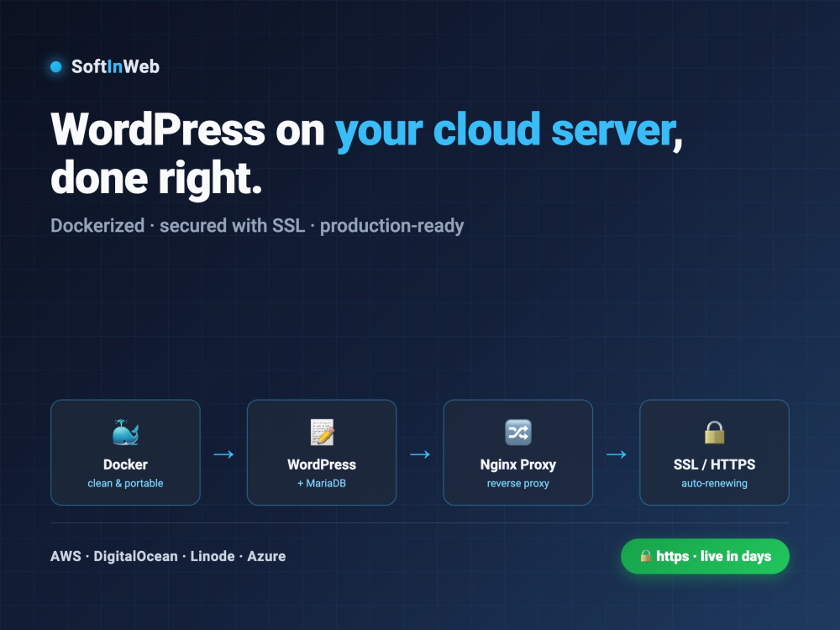Click the AWS · DigitalOcean · Linode · Azure line

[x=168, y=556]
